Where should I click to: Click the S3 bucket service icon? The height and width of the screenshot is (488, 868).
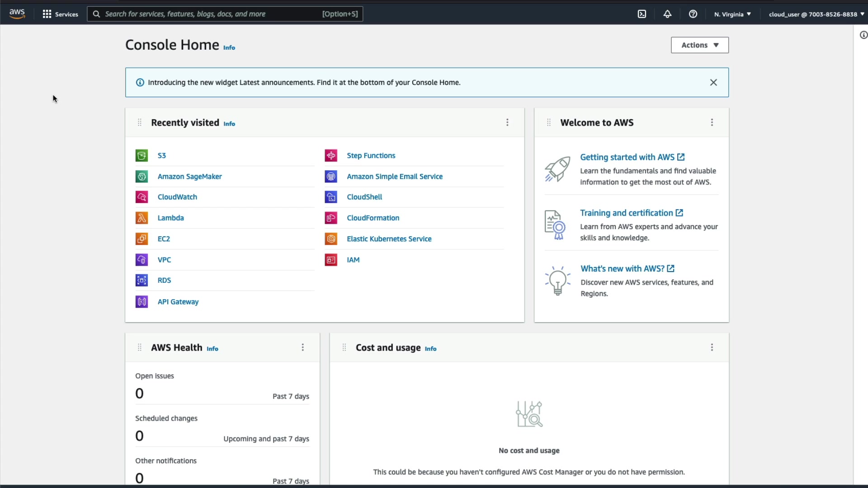point(142,155)
